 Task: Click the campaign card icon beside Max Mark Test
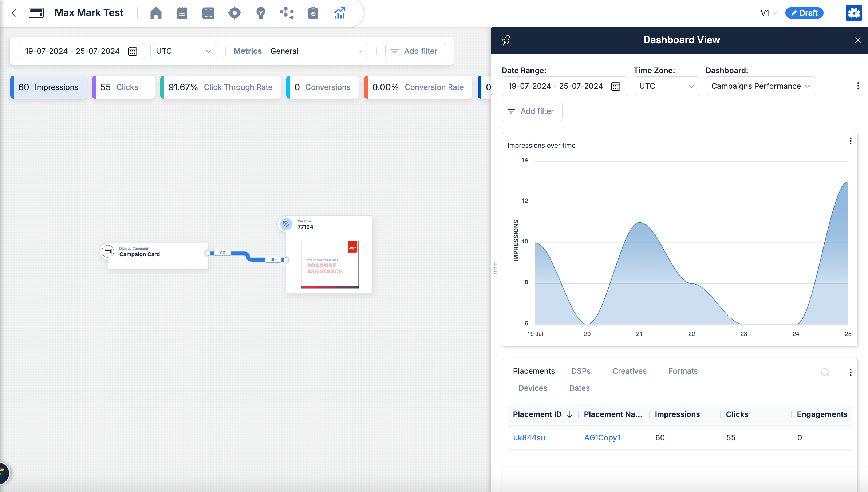click(x=36, y=13)
